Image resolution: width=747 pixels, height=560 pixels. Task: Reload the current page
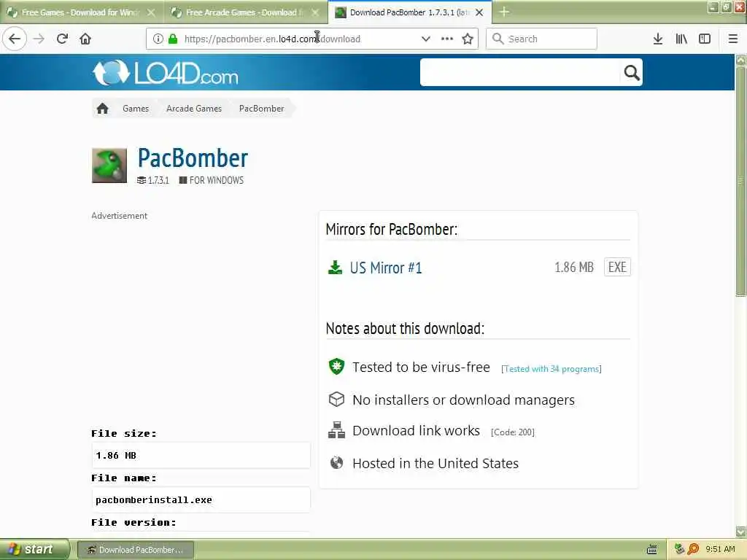[x=62, y=39]
